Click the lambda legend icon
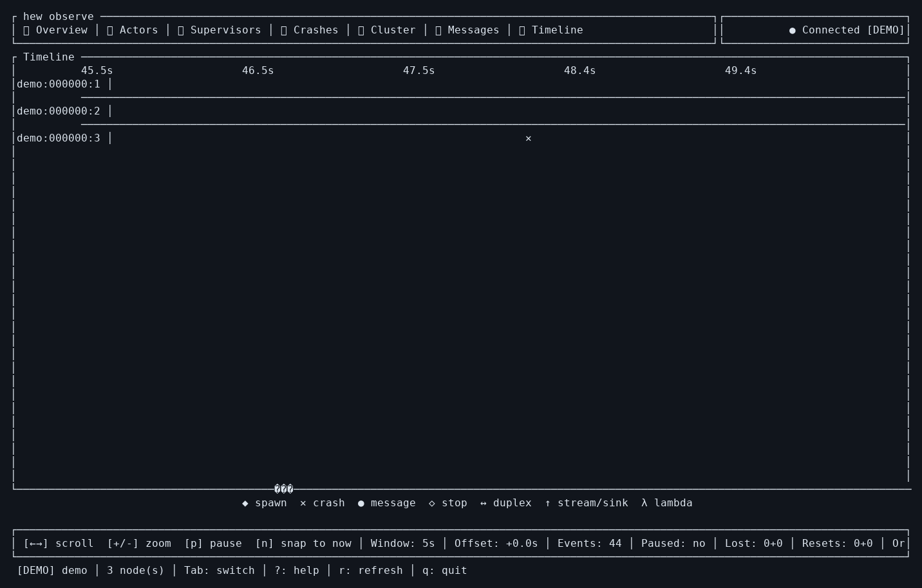922x588 pixels. (644, 503)
